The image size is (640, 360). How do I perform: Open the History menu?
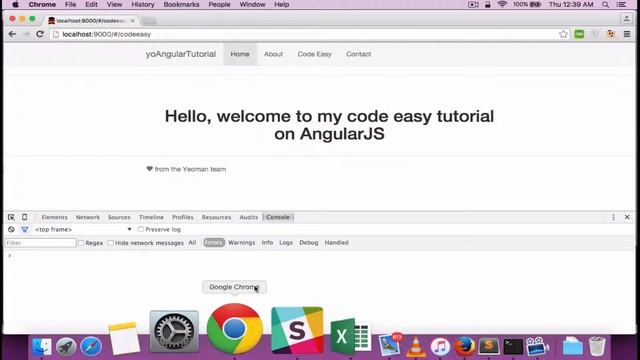[x=143, y=4]
